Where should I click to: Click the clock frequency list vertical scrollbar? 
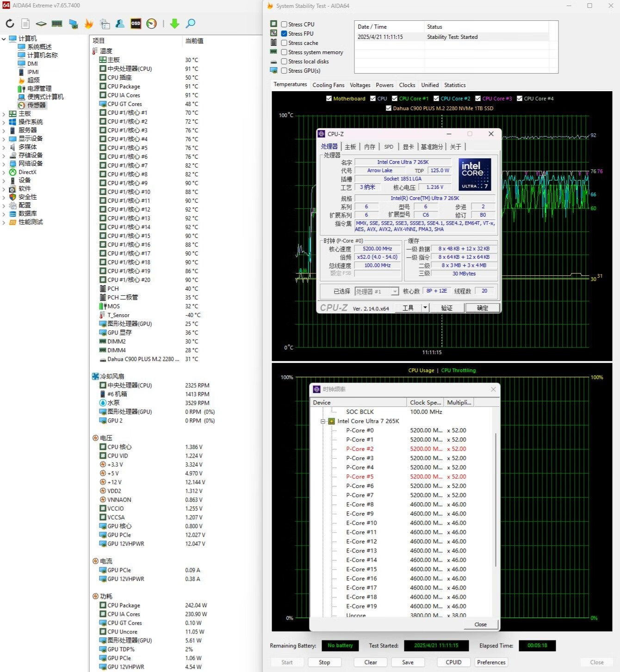496,500
